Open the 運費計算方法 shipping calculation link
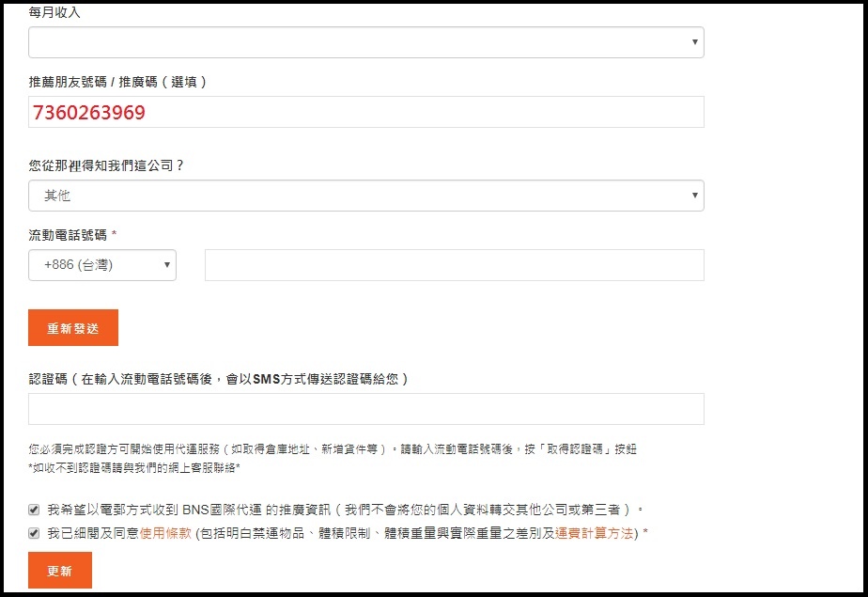 click(594, 533)
